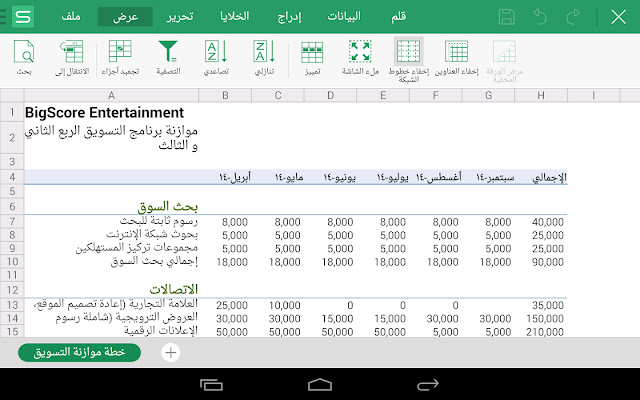The width and height of the screenshot is (640, 400).
Task: Save the document with floppy icon
Action: [x=507, y=17]
